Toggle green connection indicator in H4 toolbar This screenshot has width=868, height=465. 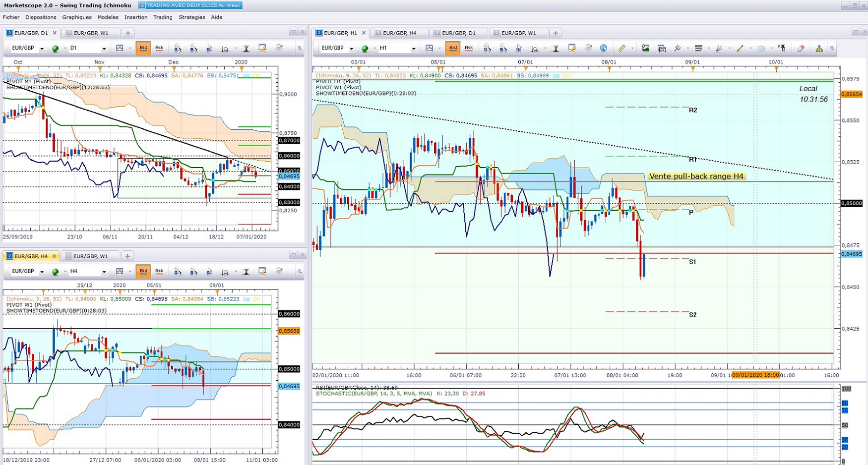56,272
